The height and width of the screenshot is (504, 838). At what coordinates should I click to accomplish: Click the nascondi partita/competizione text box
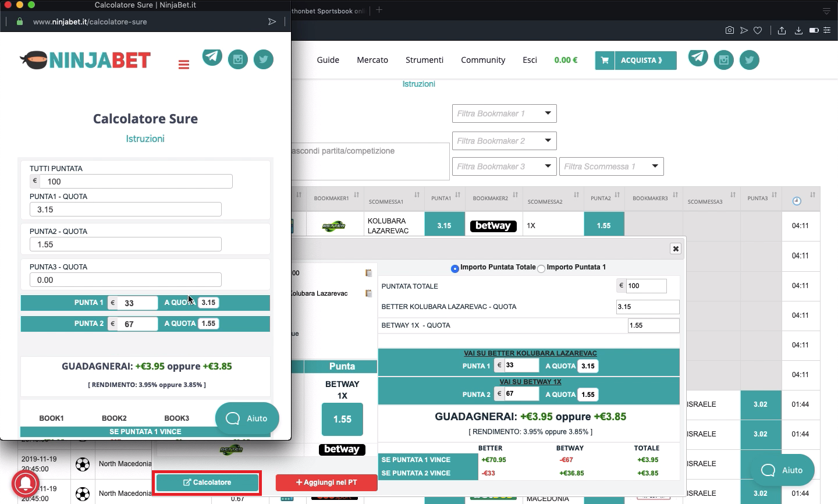(370, 161)
